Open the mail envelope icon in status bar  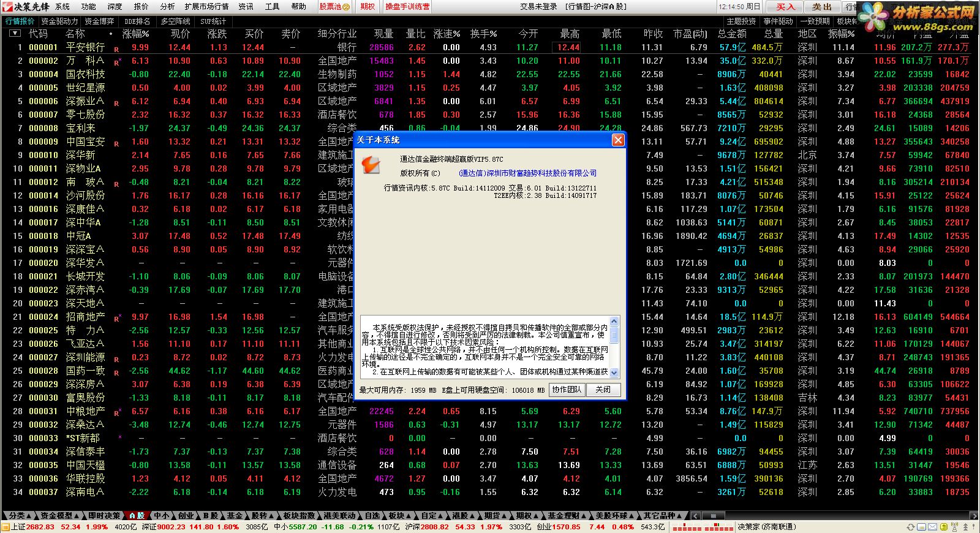(932, 527)
